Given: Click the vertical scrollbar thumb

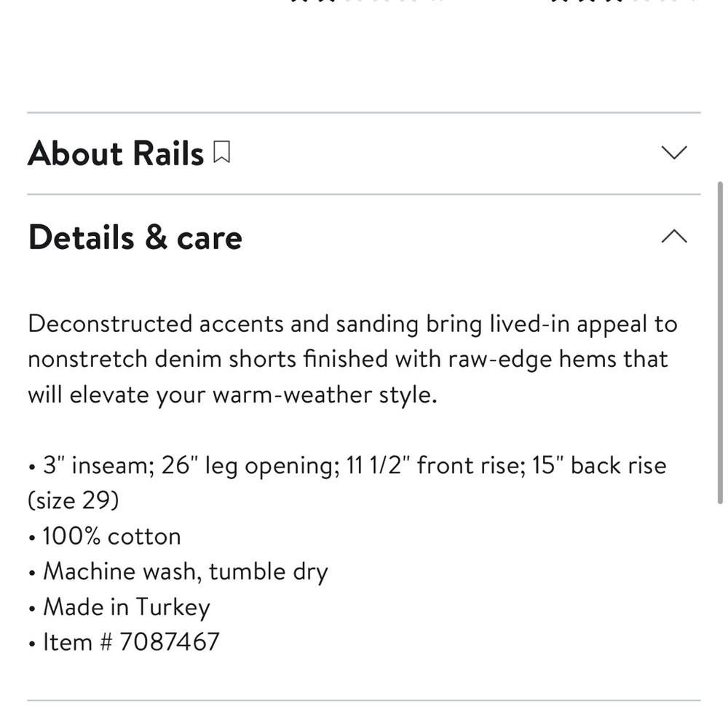Looking at the screenshot, I should pos(720,343).
